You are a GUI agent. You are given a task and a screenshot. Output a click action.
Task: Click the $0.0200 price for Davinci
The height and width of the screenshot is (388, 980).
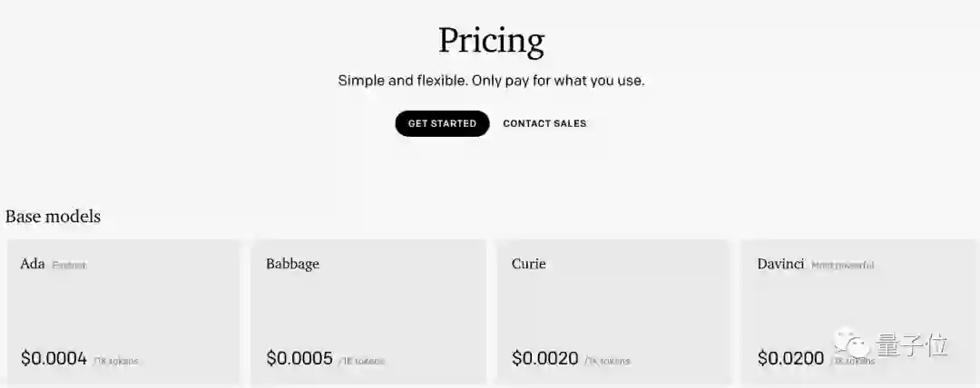click(790, 358)
